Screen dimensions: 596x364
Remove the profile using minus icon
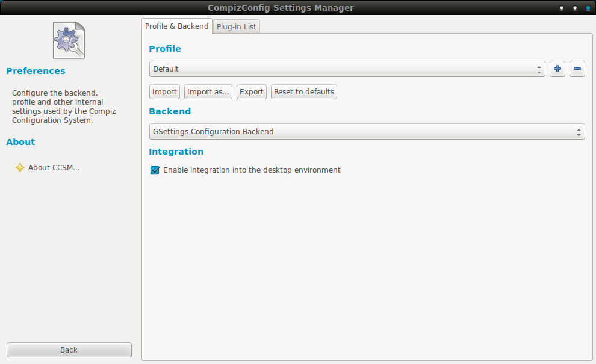coord(577,69)
